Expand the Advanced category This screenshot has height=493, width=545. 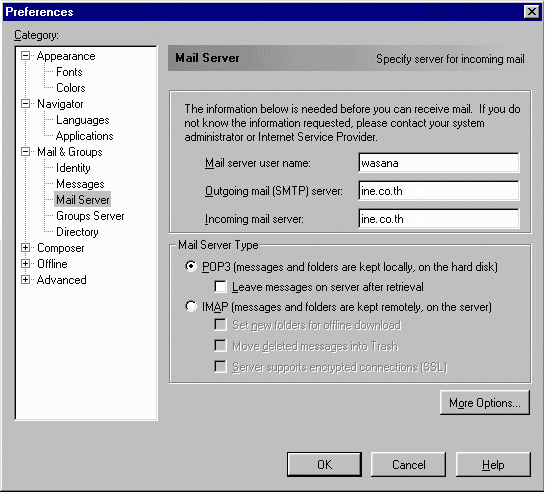(25, 280)
